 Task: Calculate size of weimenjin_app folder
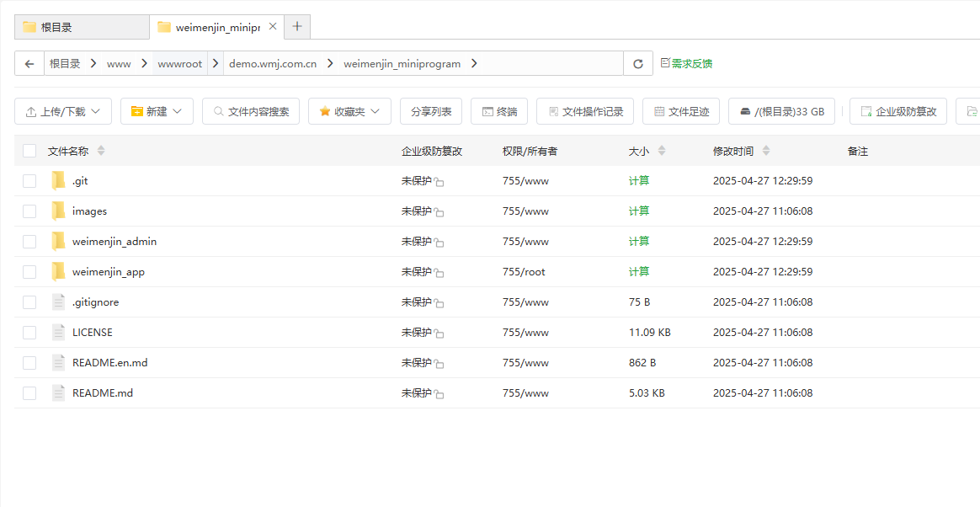point(639,272)
